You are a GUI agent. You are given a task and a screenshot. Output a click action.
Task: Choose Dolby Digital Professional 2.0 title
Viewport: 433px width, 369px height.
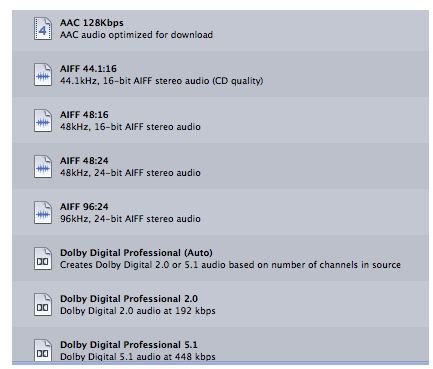tap(129, 299)
